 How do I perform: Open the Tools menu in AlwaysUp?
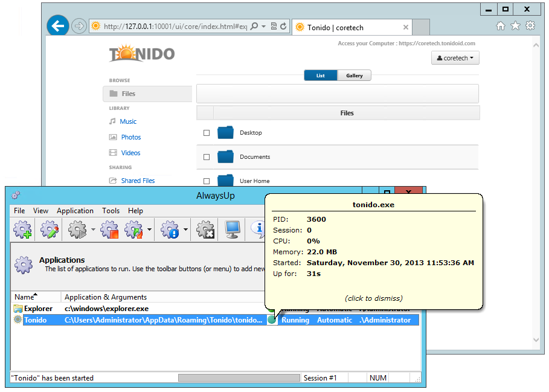click(111, 211)
